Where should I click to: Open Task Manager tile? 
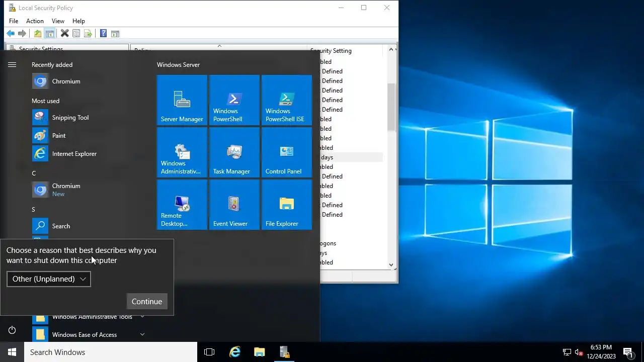coord(234,152)
